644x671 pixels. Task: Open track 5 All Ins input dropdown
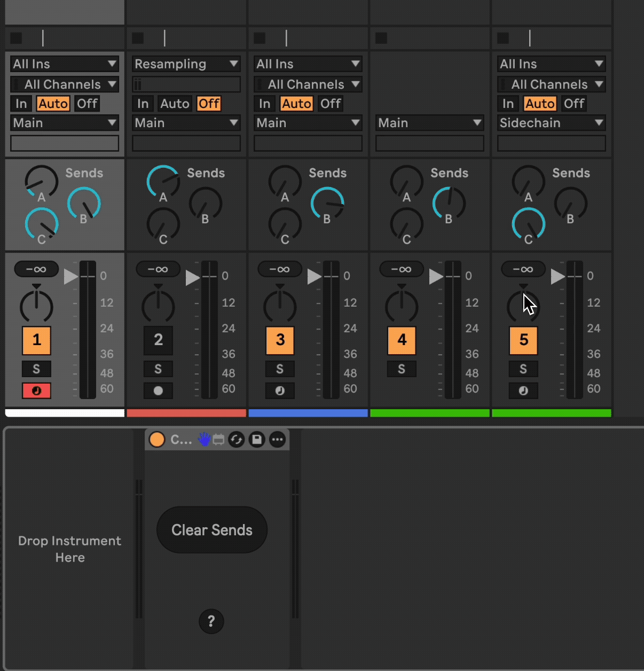tap(552, 64)
